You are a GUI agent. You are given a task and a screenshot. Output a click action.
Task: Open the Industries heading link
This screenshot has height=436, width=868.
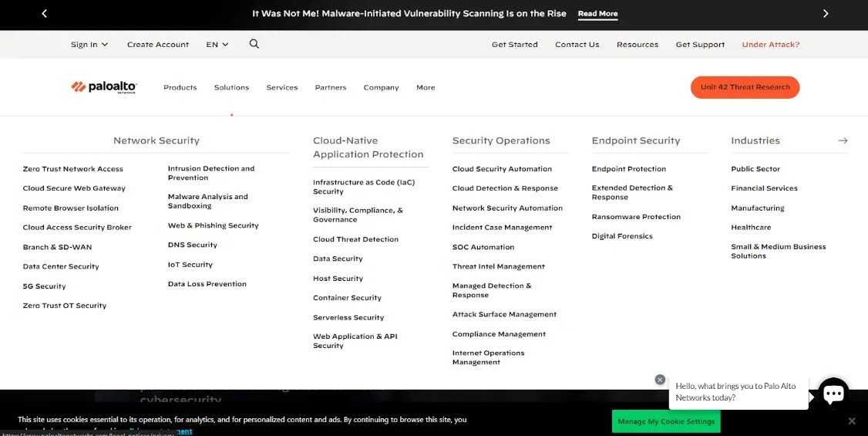(755, 140)
